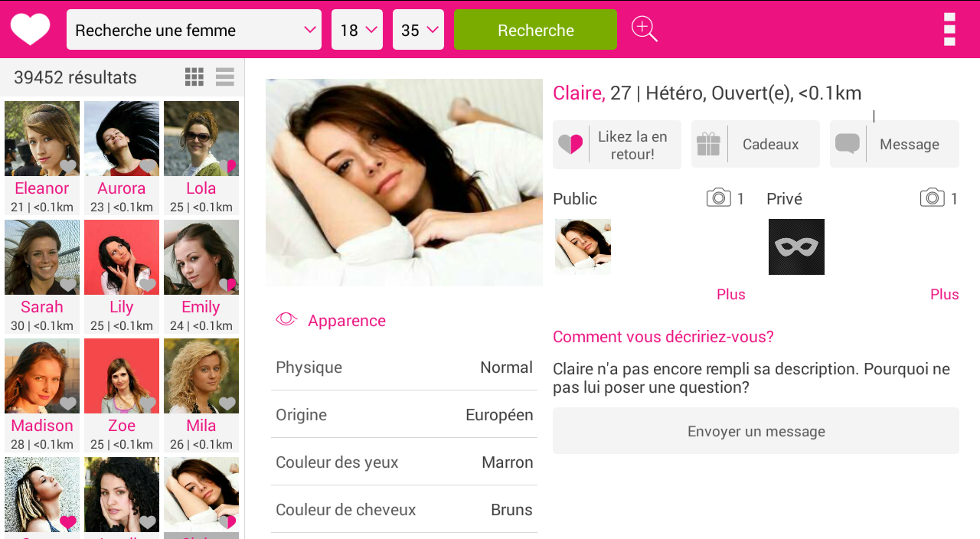The width and height of the screenshot is (980, 539).
Task: Click Envoyer un message button
Action: pyautogui.click(x=756, y=431)
